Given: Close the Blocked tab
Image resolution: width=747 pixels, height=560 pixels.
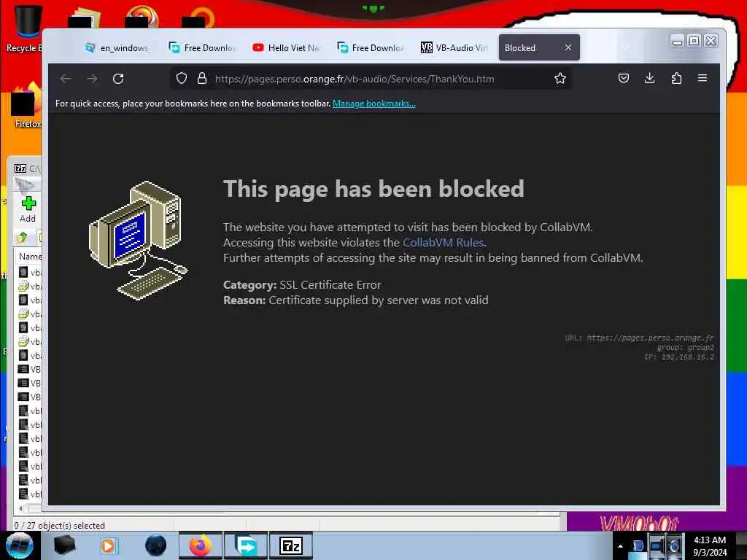Looking at the screenshot, I should point(568,47).
